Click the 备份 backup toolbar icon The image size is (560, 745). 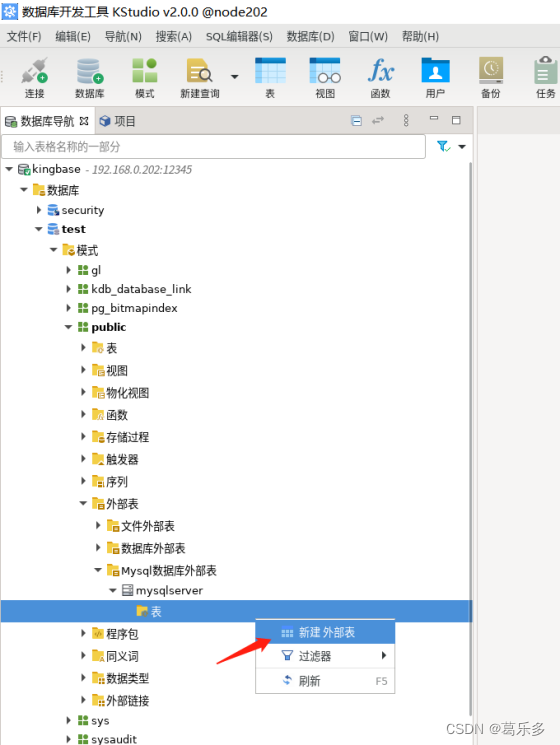click(491, 78)
